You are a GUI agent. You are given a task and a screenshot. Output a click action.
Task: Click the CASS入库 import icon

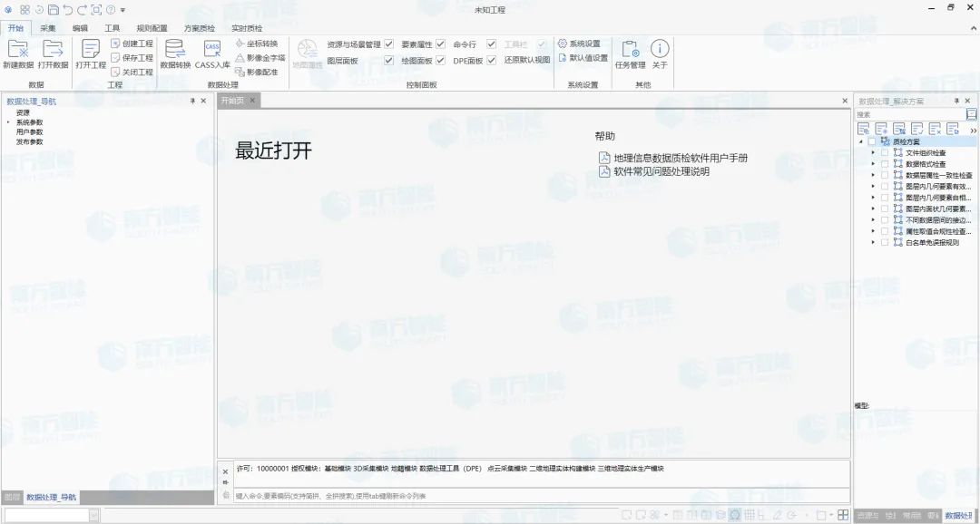tap(212, 49)
